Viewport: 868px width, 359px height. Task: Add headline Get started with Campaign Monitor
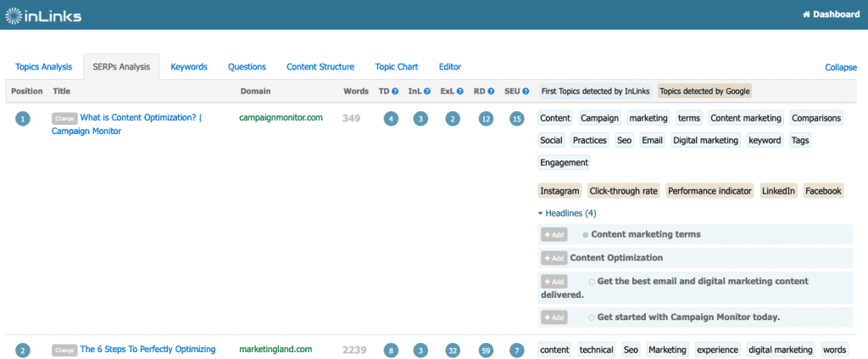click(554, 317)
